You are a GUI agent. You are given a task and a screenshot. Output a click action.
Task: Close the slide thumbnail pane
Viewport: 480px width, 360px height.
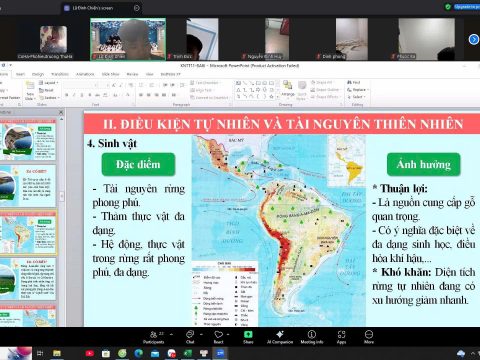pyautogui.click(x=61, y=112)
